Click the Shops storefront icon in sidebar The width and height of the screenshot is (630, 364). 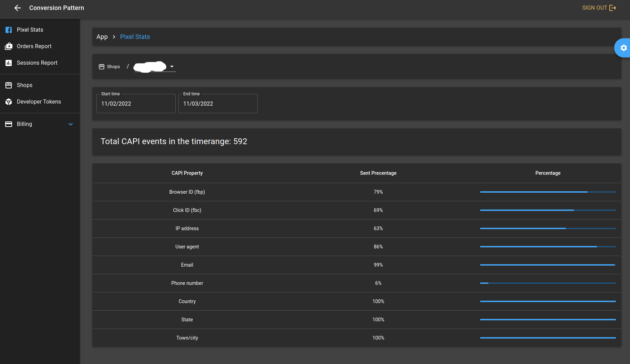coord(9,85)
